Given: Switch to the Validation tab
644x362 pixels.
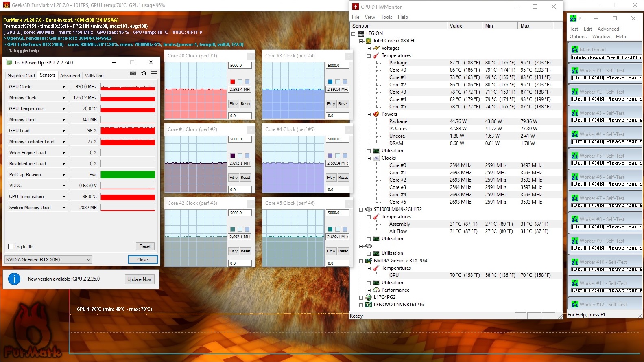Looking at the screenshot, I should click(94, 76).
